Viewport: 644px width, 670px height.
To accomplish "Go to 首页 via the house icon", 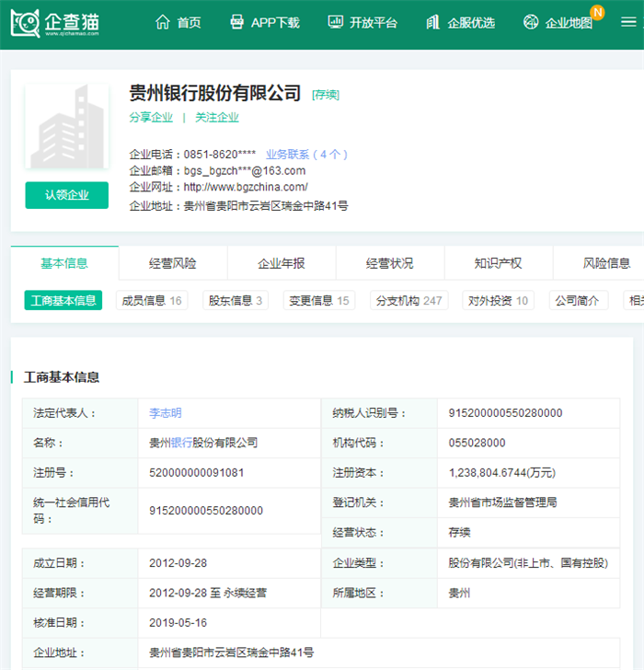I will click(x=163, y=22).
